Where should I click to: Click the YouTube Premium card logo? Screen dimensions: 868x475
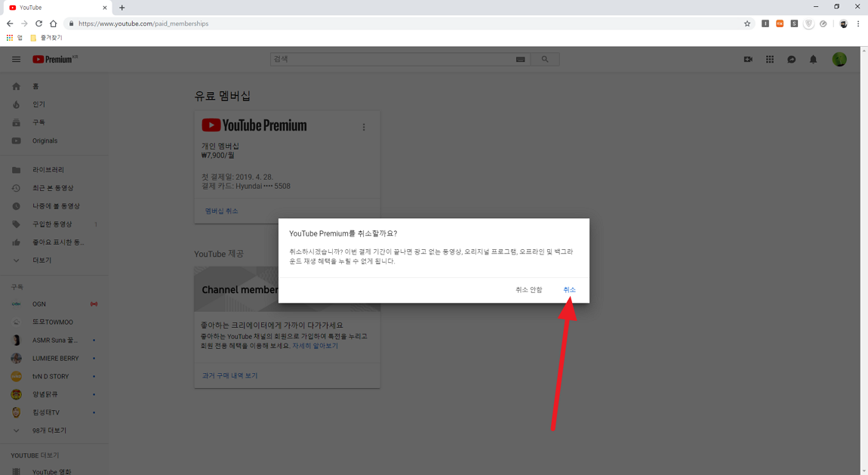[254, 125]
